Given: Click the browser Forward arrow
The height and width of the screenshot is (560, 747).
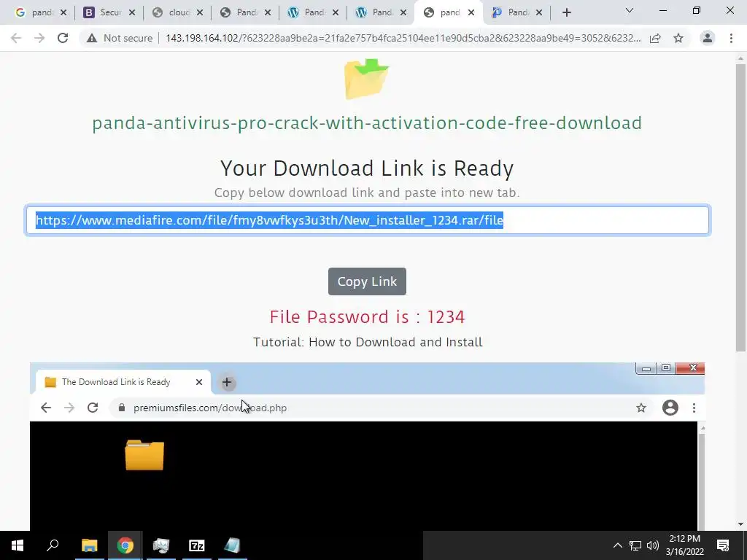Looking at the screenshot, I should coord(39,38).
